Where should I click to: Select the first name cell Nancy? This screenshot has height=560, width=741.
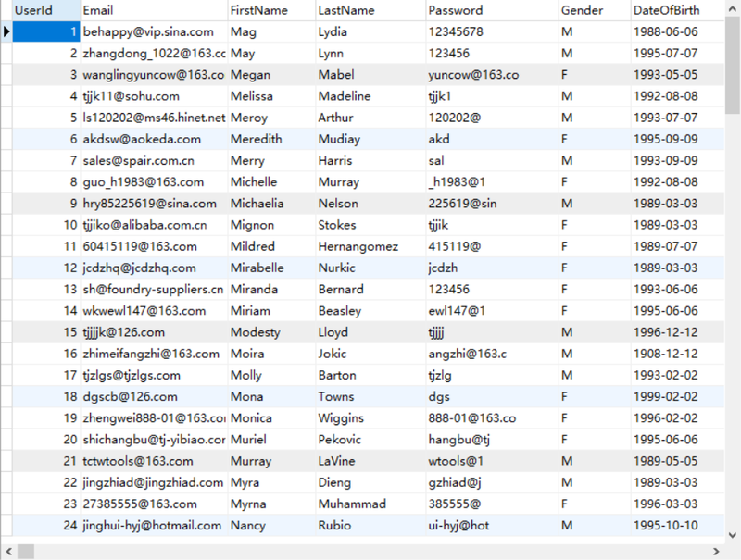271,525
